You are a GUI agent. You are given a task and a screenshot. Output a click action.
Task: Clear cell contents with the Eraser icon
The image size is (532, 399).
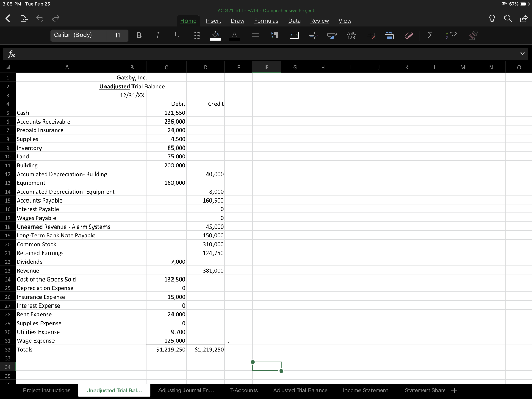(x=408, y=35)
